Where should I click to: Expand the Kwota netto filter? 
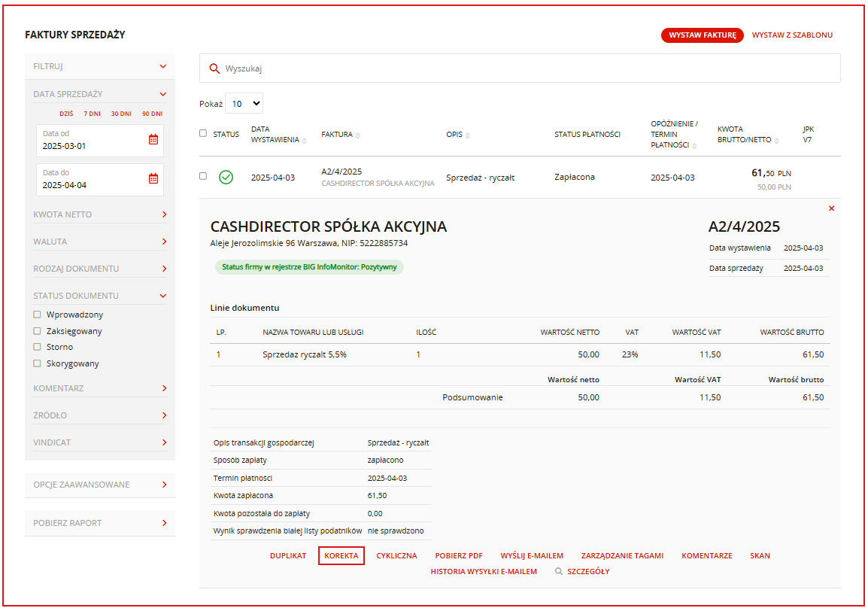pos(164,214)
